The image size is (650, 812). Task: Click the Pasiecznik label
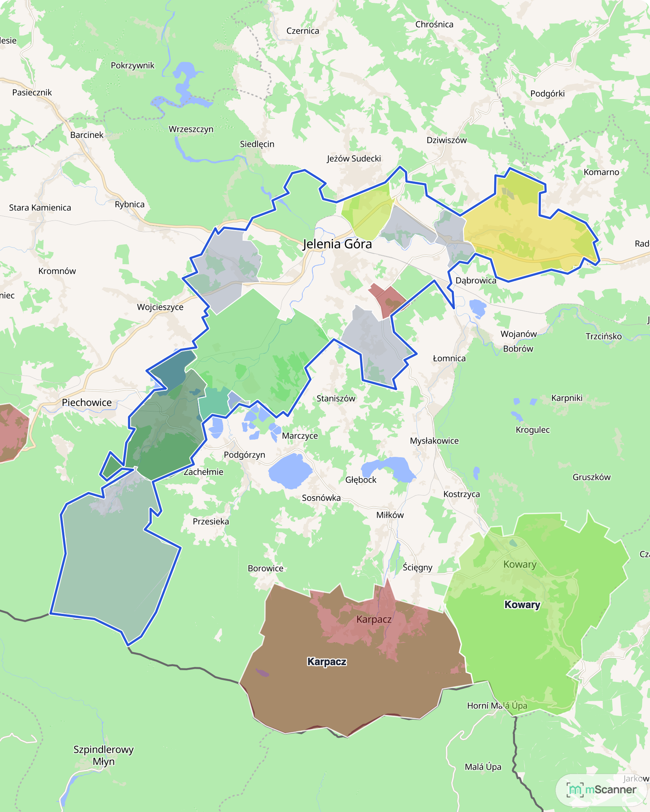(x=32, y=93)
